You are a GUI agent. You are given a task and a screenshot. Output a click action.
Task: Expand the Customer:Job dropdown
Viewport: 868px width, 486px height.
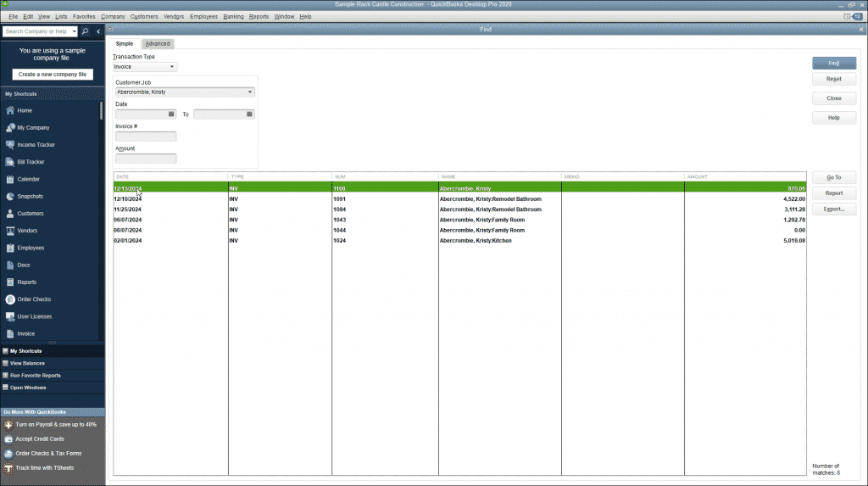pyautogui.click(x=250, y=92)
